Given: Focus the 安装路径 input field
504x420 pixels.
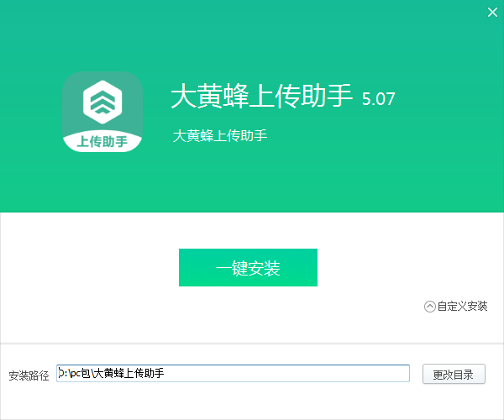Looking at the screenshot, I should (x=233, y=374).
